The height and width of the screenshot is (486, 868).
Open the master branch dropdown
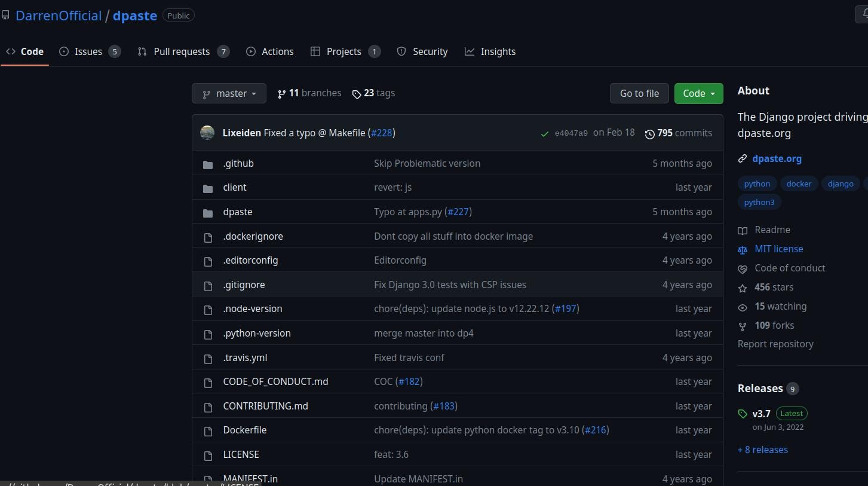pyautogui.click(x=229, y=93)
